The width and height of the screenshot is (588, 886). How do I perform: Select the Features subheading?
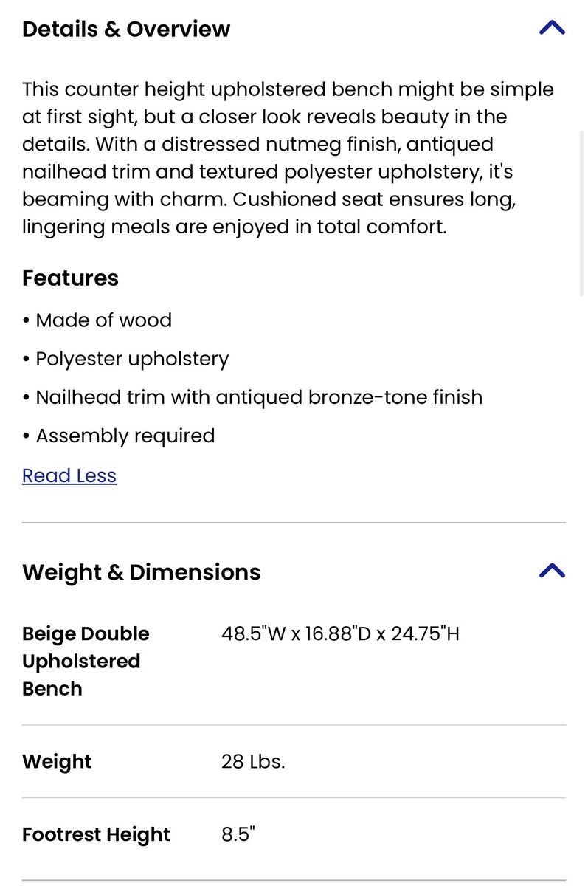(x=70, y=278)
